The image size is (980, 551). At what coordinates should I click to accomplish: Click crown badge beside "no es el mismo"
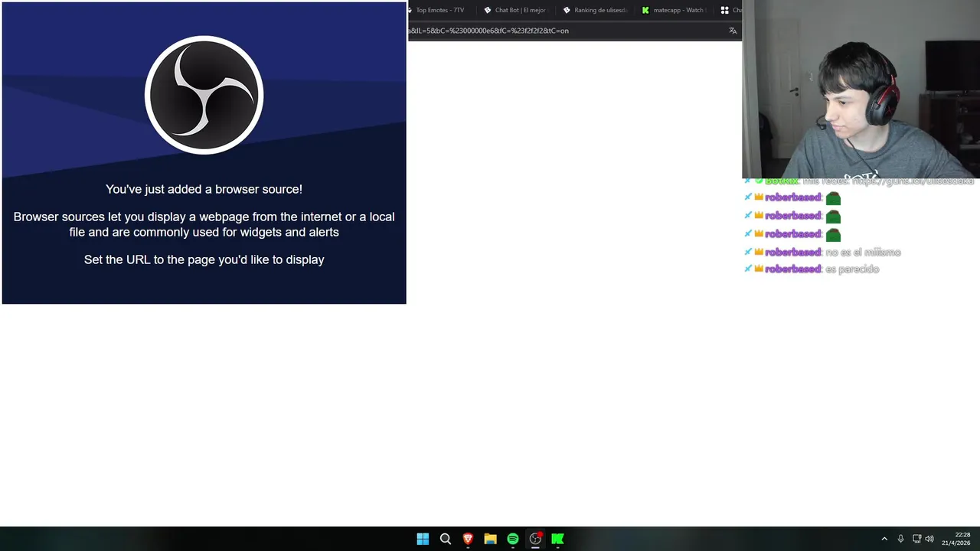[759, 252]
